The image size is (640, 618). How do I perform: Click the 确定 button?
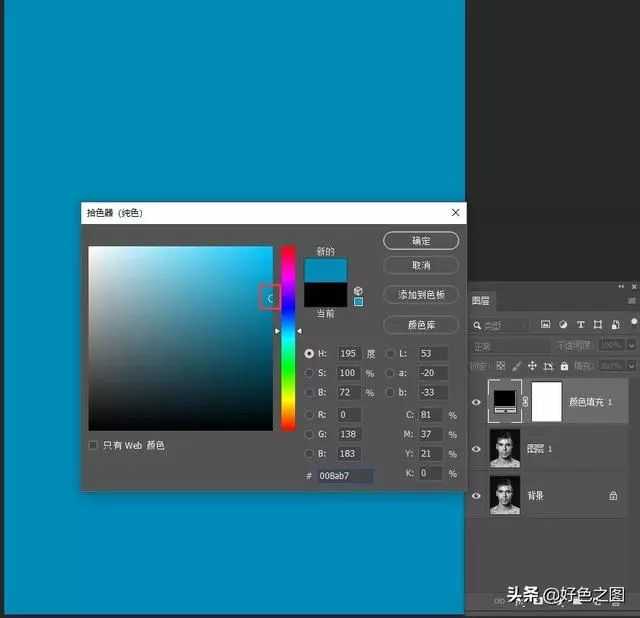[x=421, y=241]
